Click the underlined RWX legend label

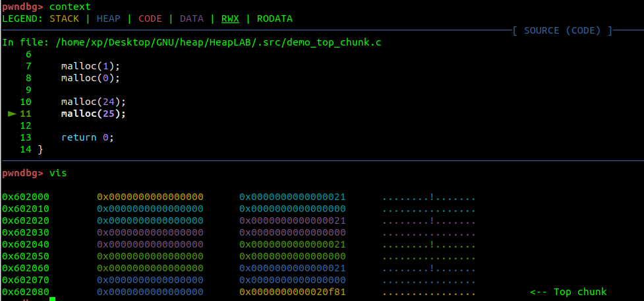coord(230,19)
